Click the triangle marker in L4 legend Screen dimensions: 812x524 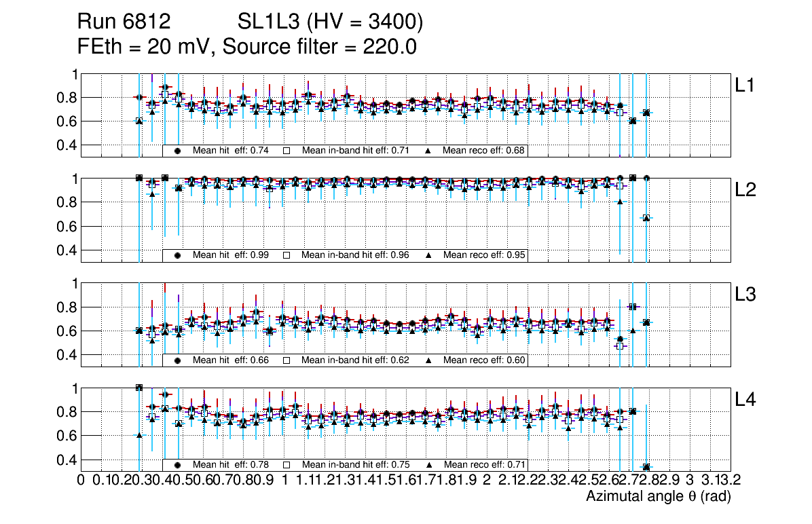tap(429, 465)
